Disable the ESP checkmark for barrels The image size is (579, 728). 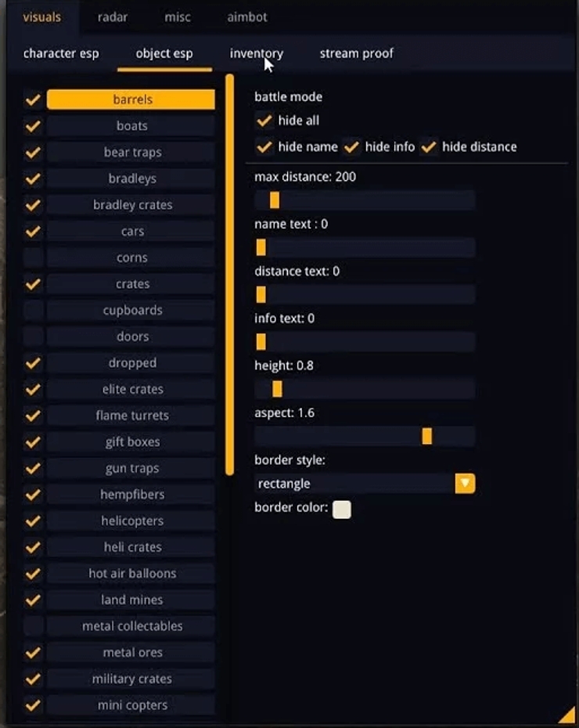point(32,99)
